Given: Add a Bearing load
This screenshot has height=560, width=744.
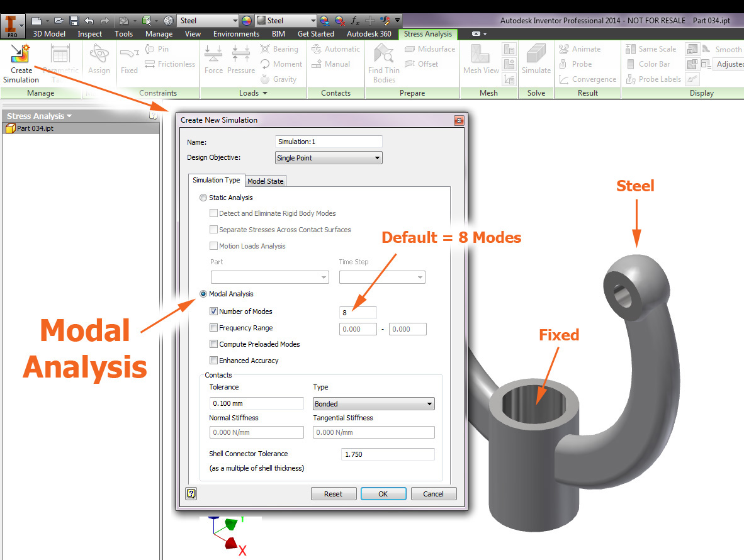Looking at the screenshot, I should [279, 49].
